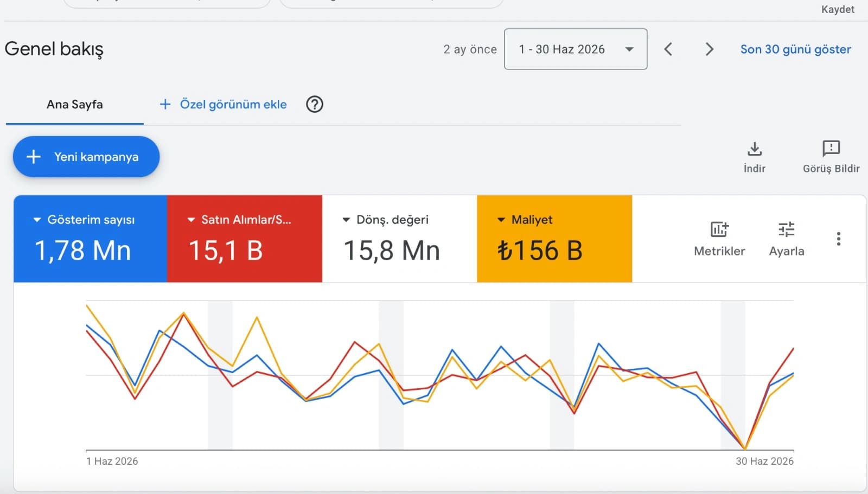Click Özel görünüm ekle link
The width and height of the screenshot is (868, 494).
[233, 104]
